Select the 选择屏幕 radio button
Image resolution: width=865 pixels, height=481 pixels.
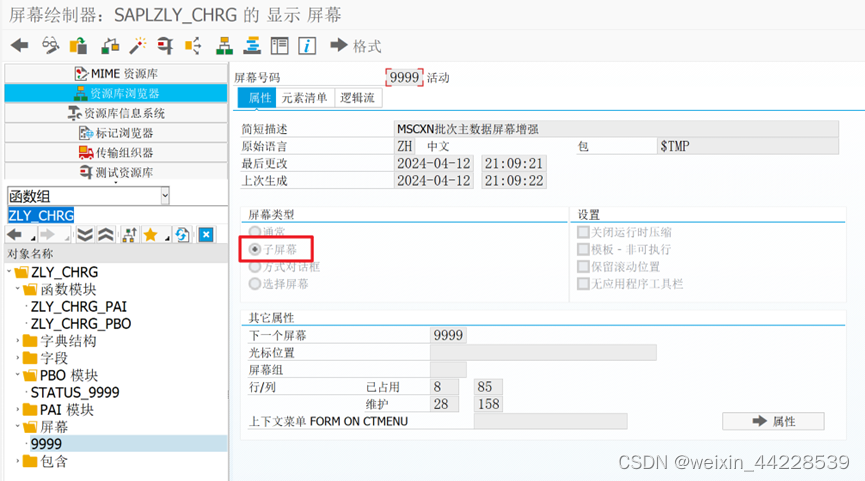click(254, 284)
